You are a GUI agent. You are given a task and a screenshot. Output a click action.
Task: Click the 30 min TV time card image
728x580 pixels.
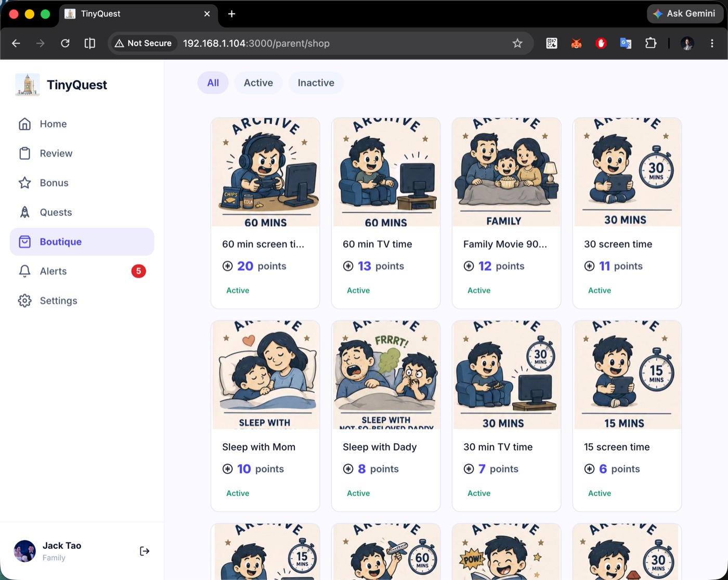point(506,375)
